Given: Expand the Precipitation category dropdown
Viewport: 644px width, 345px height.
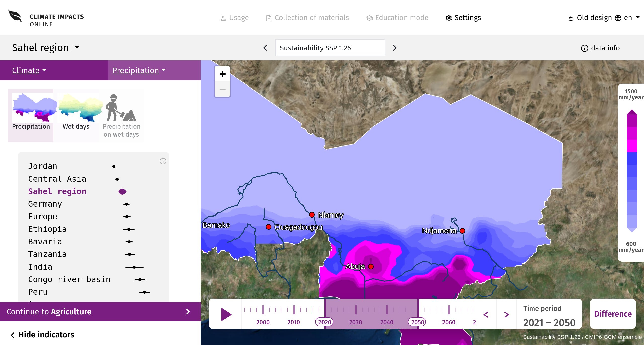Looking at the screenshot, I should (139, 70).
